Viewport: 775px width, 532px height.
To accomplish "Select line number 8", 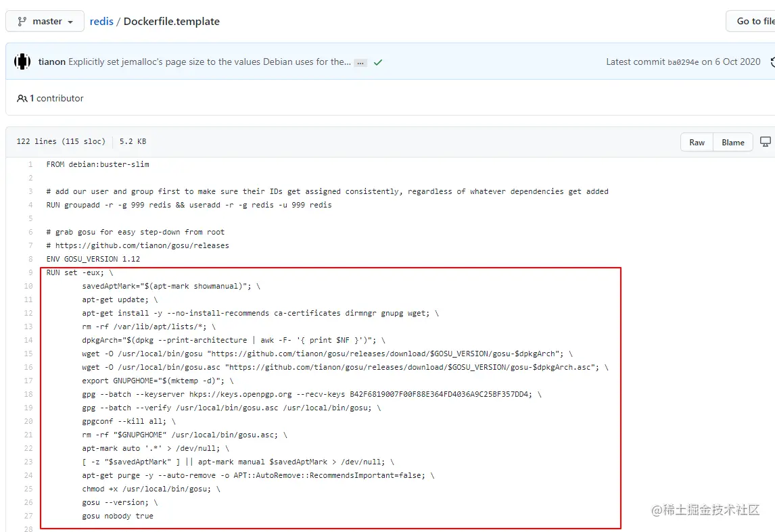I will point(30,259).
